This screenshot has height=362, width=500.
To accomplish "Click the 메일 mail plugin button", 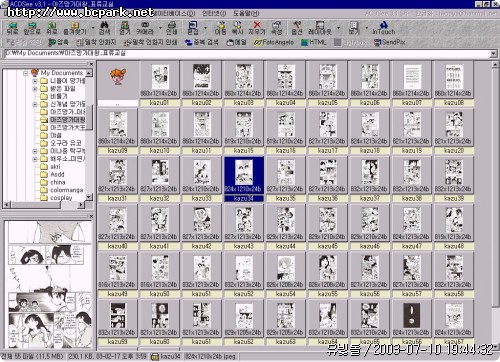I will pos(236,42).
